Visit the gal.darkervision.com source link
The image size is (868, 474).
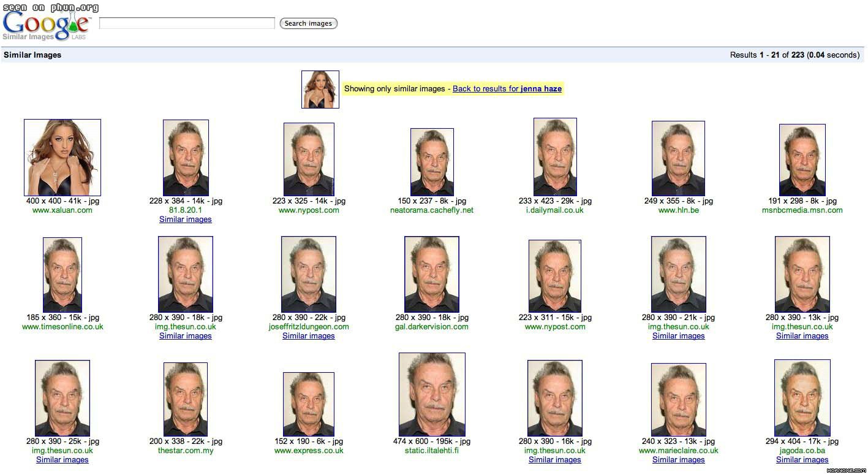tap(432, 327)
